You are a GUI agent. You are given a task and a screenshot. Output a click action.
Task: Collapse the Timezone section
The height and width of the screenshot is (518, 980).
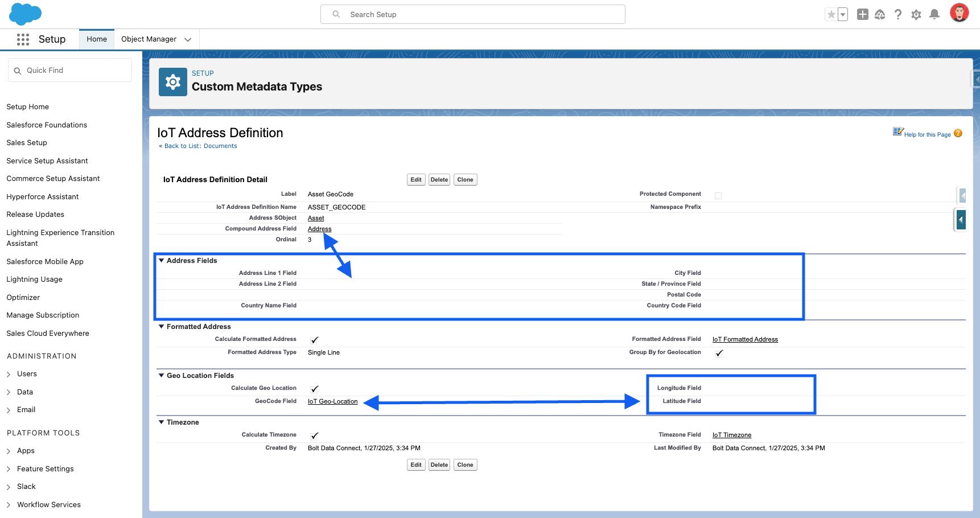click(162, 422)
